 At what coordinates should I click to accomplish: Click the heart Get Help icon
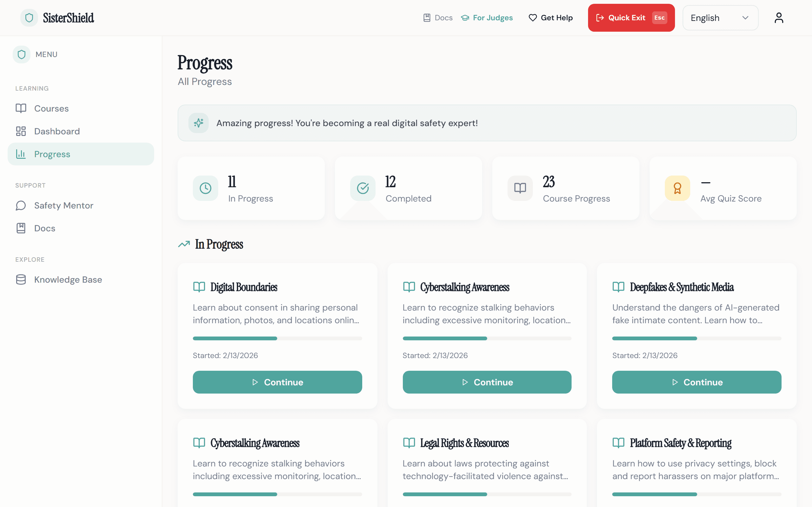click(533, 17)
